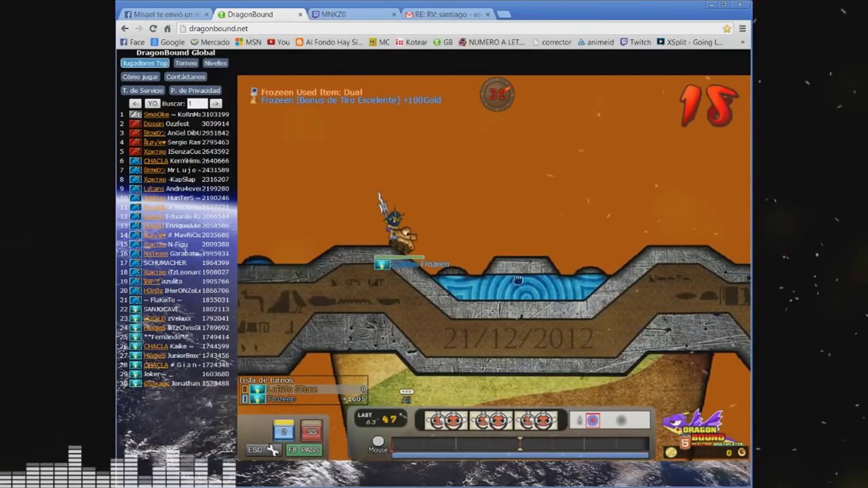868x488 pixels.
Task: Select the SANJOCAVI ranking row
Action: coord(175,309)
